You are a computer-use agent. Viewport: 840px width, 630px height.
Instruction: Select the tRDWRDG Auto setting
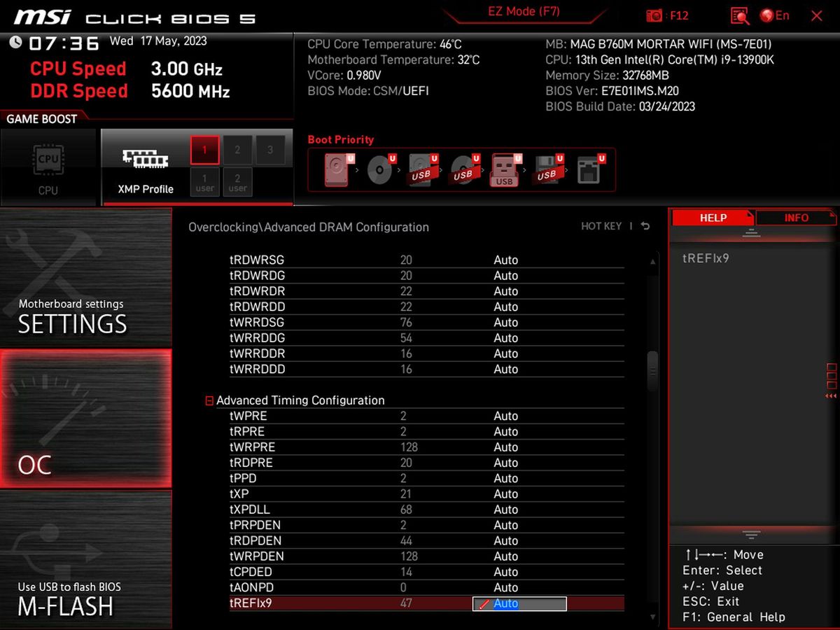[505, 275]
